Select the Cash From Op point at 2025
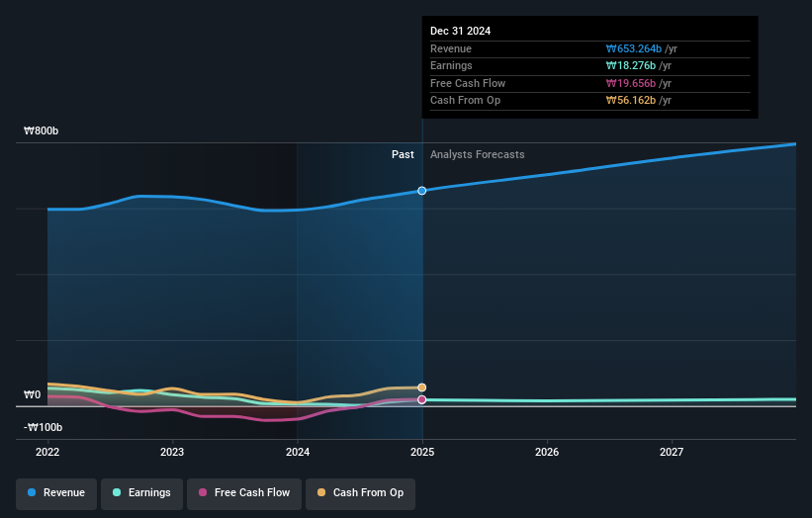 tap(422, 388)
